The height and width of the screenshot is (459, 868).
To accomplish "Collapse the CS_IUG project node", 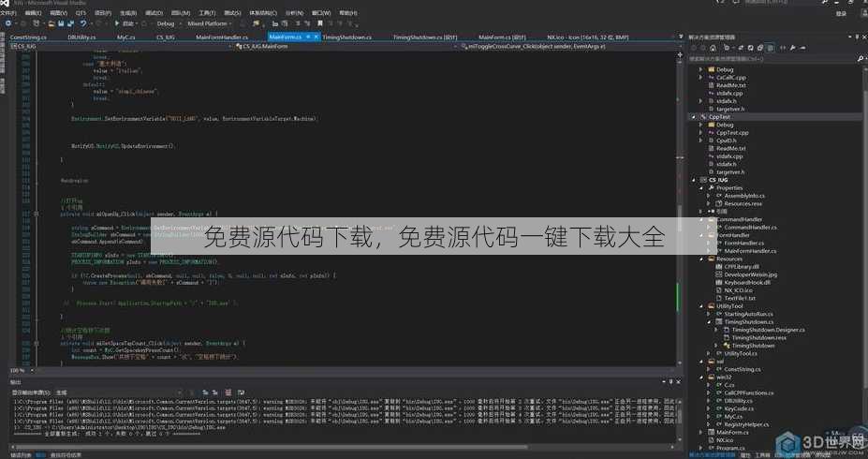I will [693, 180].
